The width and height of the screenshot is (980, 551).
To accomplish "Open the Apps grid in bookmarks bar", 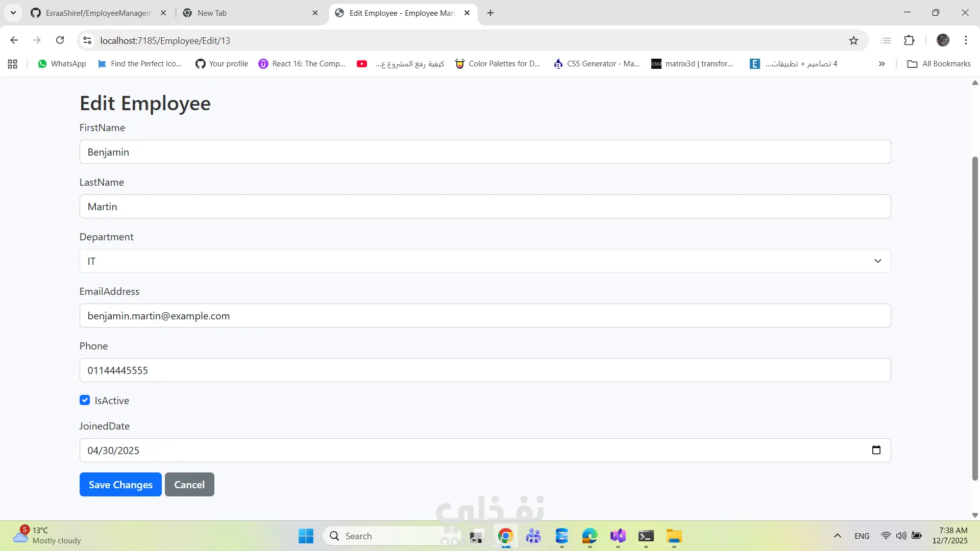I will [x=13, y=64].
